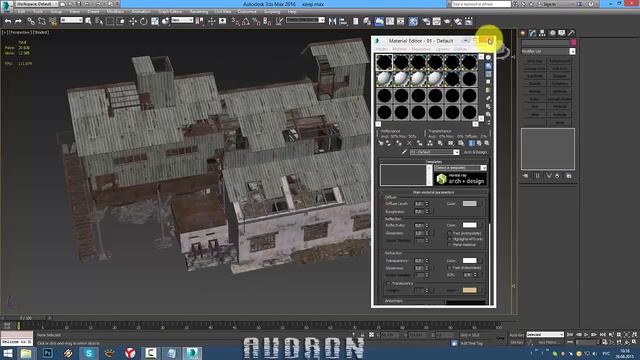
Task: Open Render Setup dialog icon
Action: [x=426, y=21]
